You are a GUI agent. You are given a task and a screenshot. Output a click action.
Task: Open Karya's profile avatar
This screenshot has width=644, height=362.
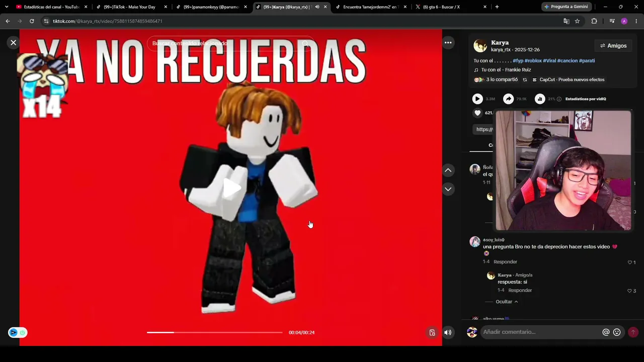(480, 46)
